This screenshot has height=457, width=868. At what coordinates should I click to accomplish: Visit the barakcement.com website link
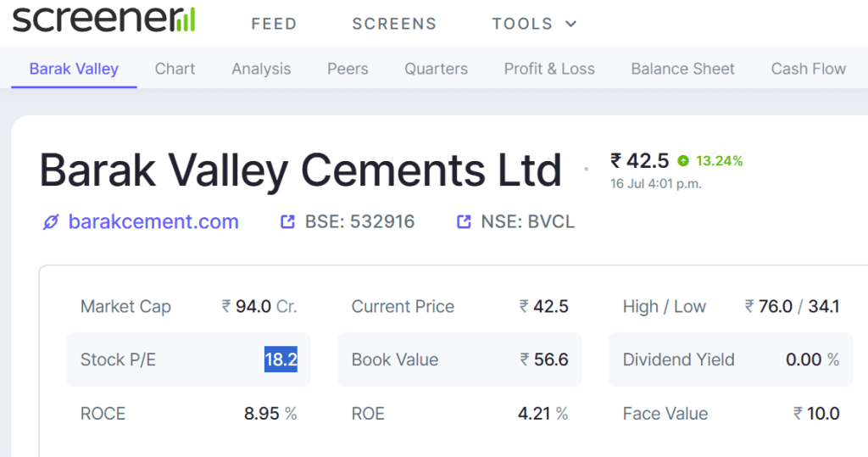tap(153, 221)
